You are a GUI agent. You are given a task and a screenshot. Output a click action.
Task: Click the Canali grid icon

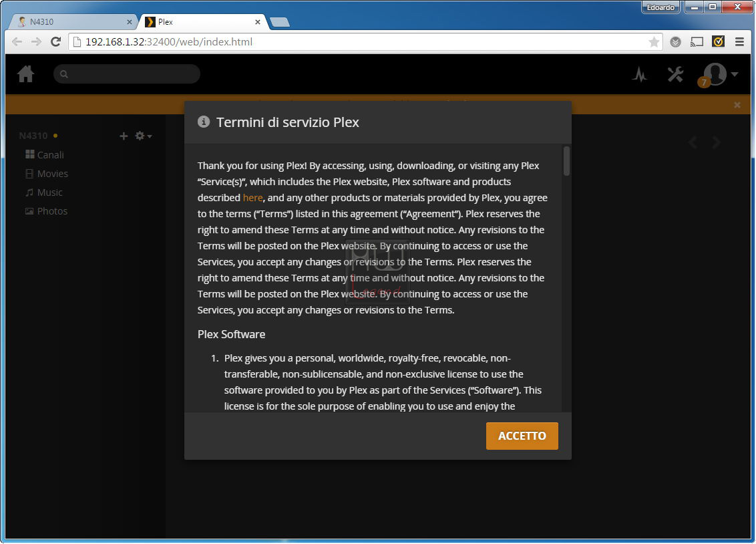[30, 154]
